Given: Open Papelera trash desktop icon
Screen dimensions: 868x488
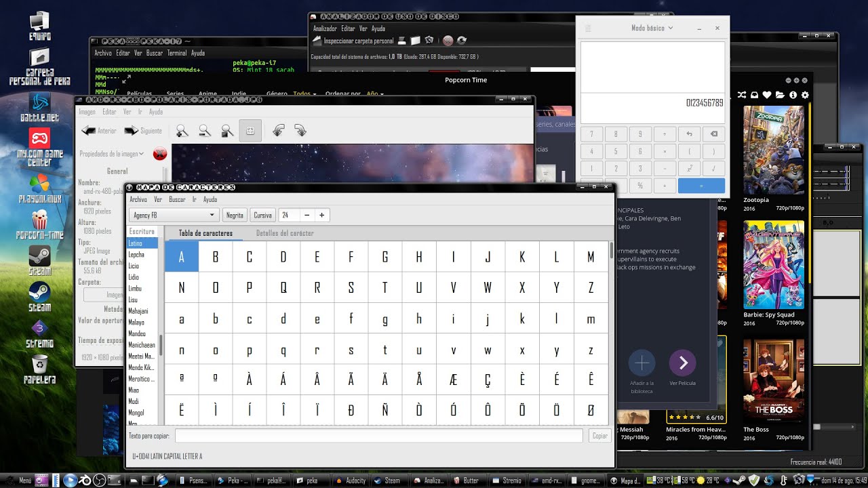Looking at the screenshot, I should (39, 369).
